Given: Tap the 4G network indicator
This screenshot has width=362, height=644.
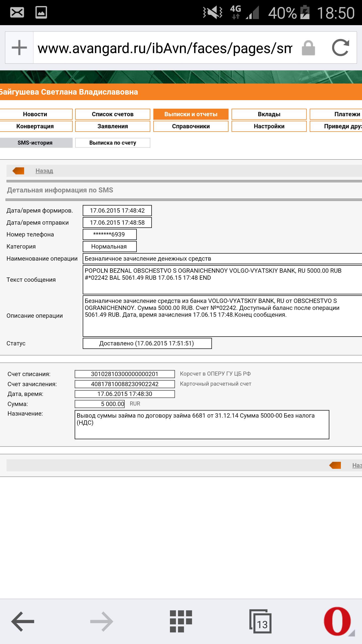Looking at the screenshot, I should pyautogui.click(x=236, y=12).
